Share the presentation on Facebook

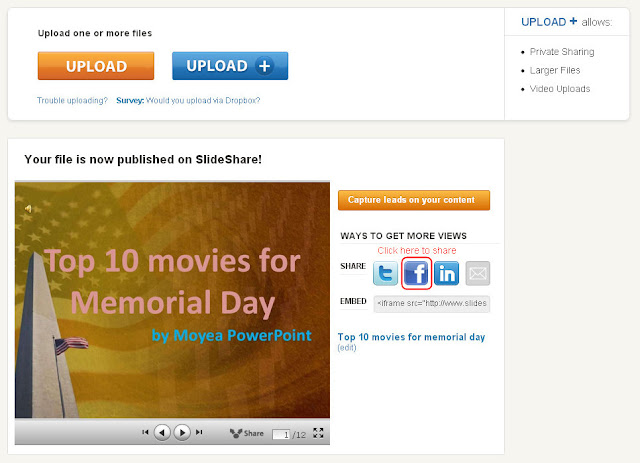pos(416,273)
